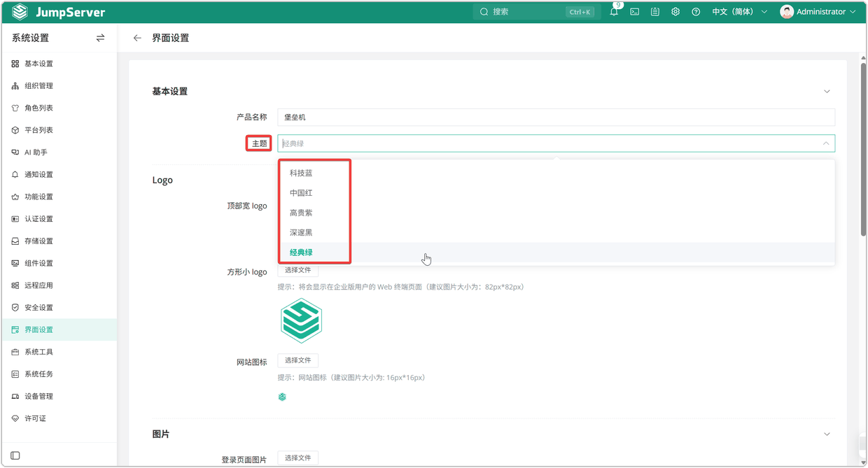Click the square logo preview image

pos(301,321)
